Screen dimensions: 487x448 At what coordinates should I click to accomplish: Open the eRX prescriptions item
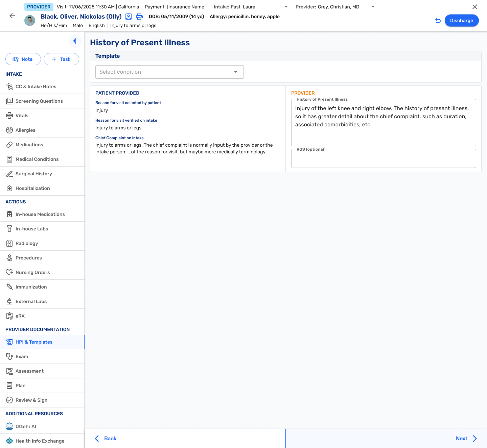coord(20,316)
